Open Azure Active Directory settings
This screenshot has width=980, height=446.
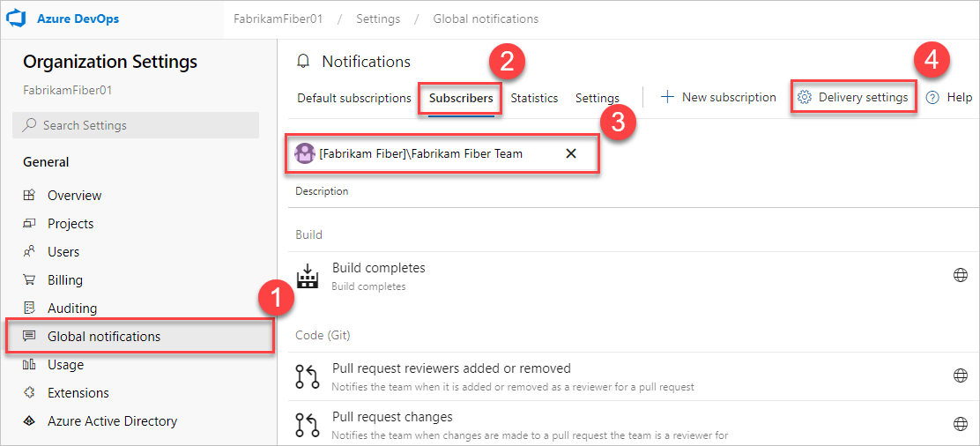[113, 421]
